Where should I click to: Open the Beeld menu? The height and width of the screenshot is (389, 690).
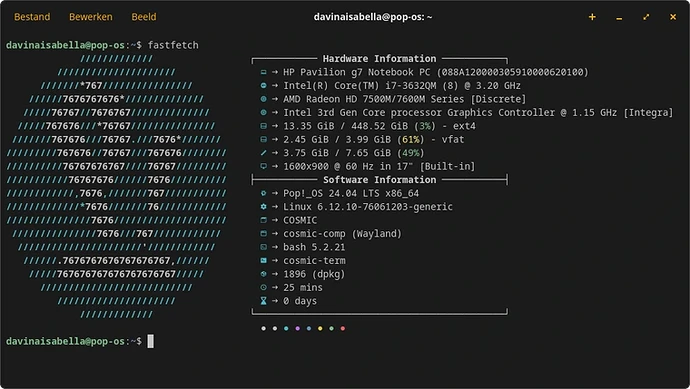144,17
